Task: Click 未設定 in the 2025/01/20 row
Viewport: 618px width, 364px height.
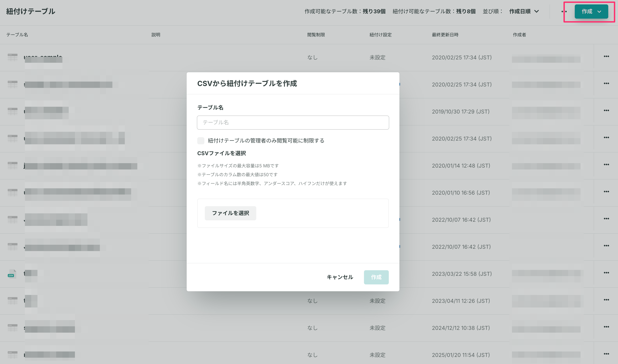Action: click(x=377, y=355)
